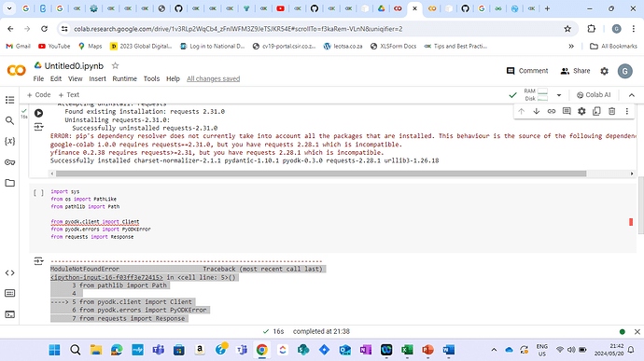Image resolution: width=644 pixels, height=361 pixels.
Task: Click the RAM and Disk usage indicator
Action: tap(536, 95)
